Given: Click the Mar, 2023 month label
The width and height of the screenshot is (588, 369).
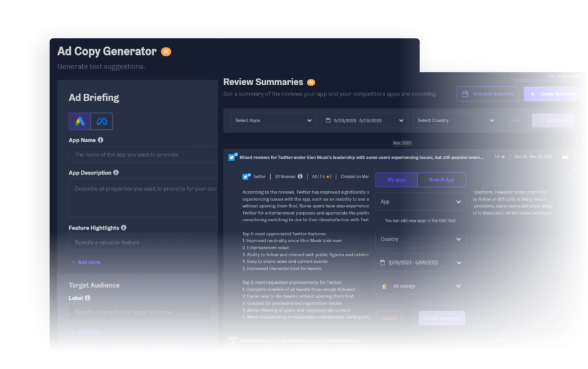Looking at the screenshot, I should pyautogui.click(x=402, y=143).
